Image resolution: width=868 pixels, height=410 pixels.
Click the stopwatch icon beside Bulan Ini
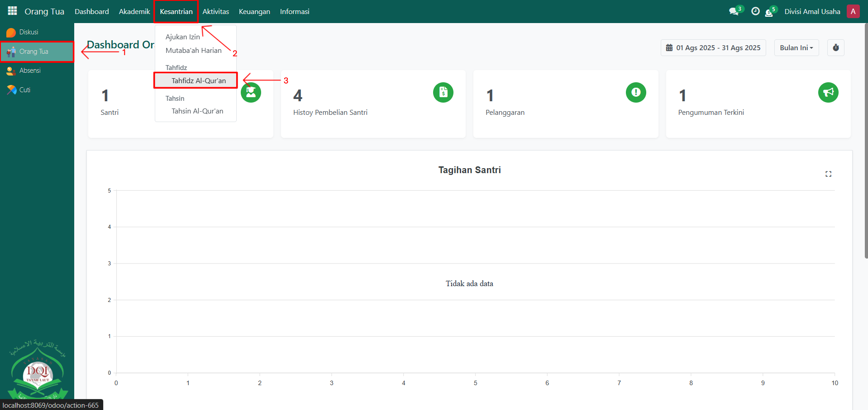click(835, 48)
